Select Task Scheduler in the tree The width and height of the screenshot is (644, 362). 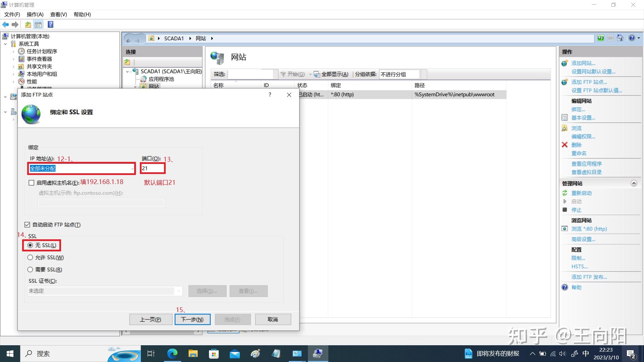(42, 51)
